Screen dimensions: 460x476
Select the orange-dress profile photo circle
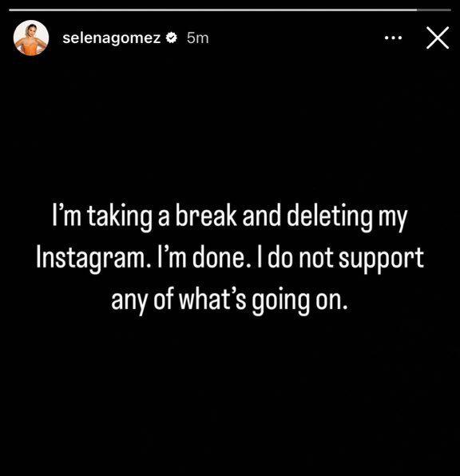coord(31,38)
